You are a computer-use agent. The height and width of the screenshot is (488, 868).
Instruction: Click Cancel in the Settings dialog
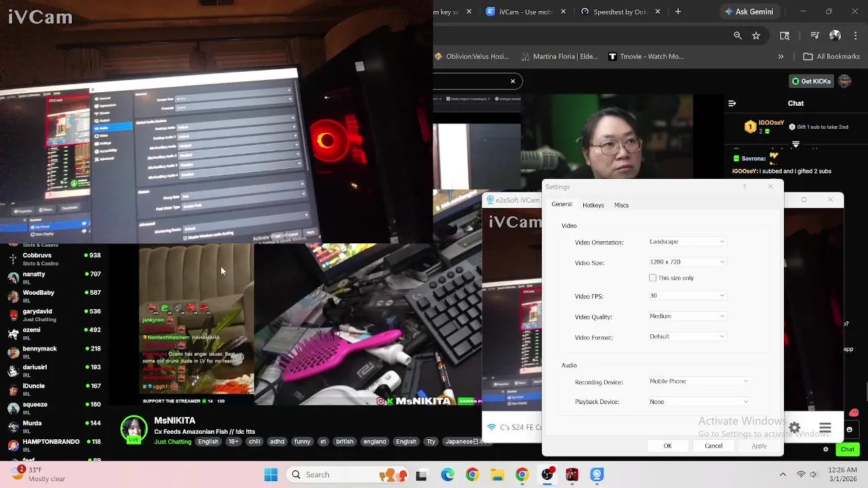coord(713,446)
